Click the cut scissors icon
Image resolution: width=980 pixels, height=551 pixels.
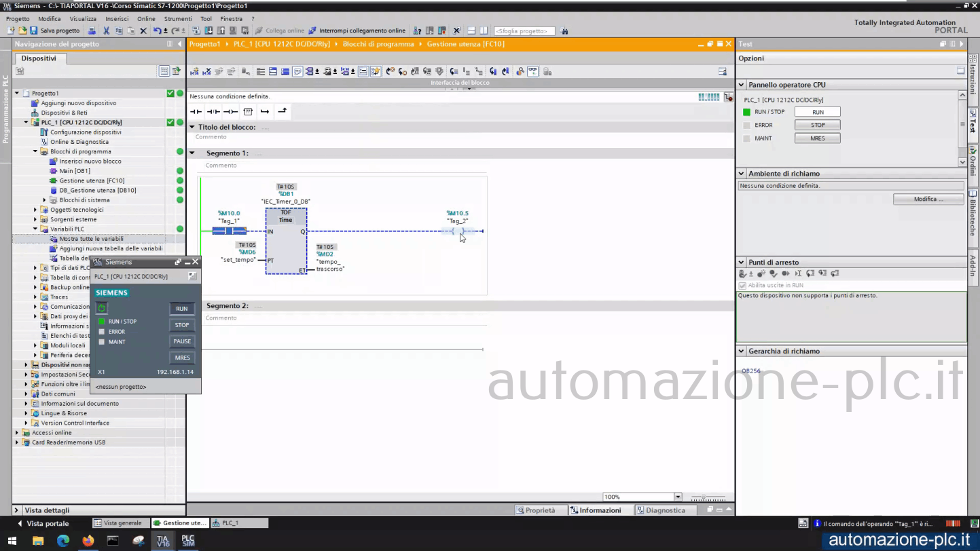(107, 31)
